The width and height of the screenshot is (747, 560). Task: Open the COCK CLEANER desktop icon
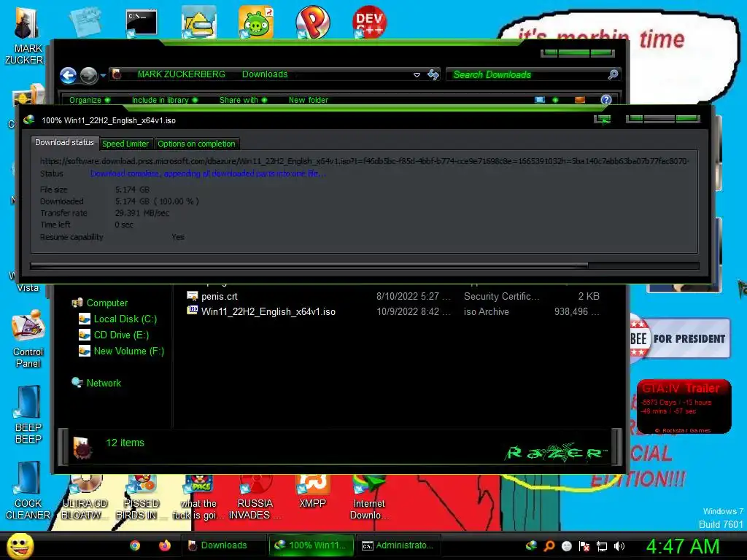[28, 491]
